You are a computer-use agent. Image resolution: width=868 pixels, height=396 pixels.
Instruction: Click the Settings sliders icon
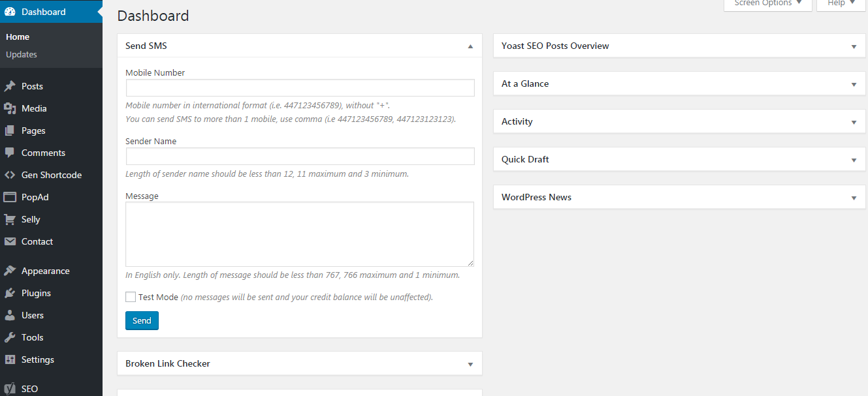click(x=10, y=359)
